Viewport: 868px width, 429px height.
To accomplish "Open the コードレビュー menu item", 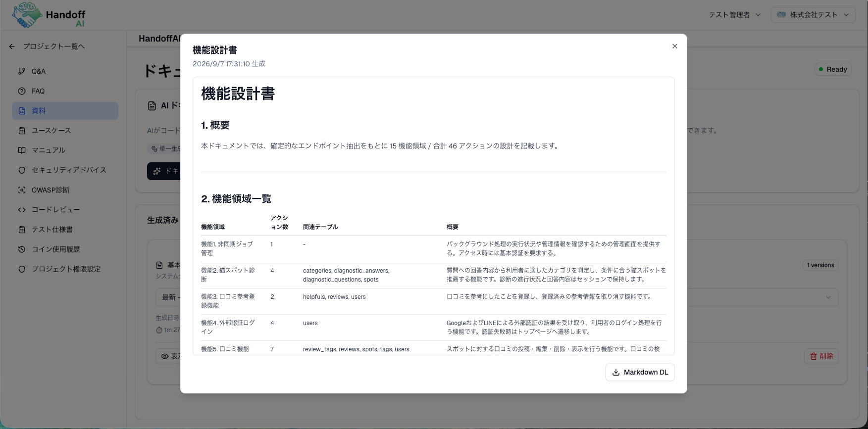I will tap(65, 210).
